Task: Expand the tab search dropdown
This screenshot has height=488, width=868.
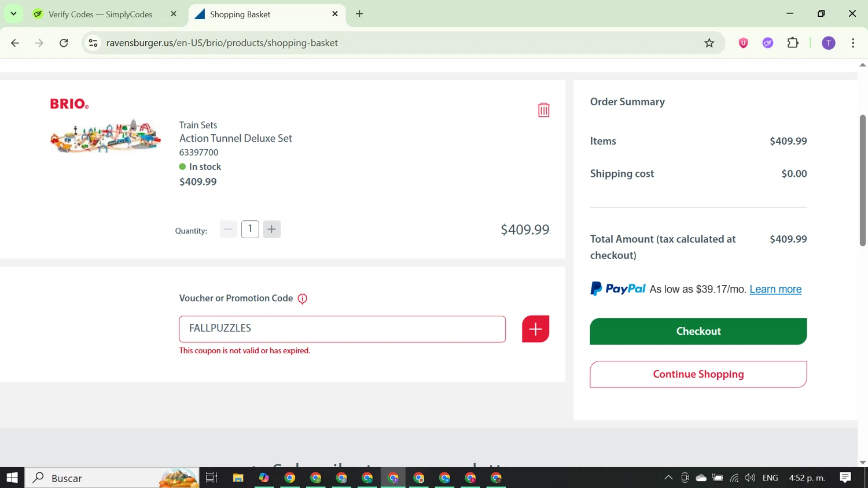Action: (13, 14)
